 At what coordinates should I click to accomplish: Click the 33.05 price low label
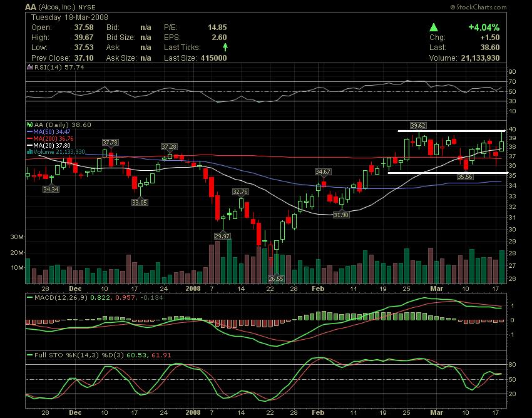140,203
